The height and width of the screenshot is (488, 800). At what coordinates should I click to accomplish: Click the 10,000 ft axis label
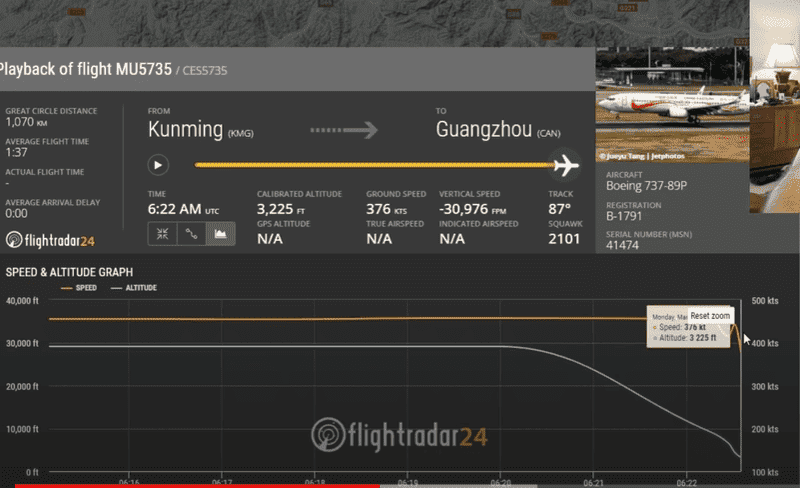[22, 429]
